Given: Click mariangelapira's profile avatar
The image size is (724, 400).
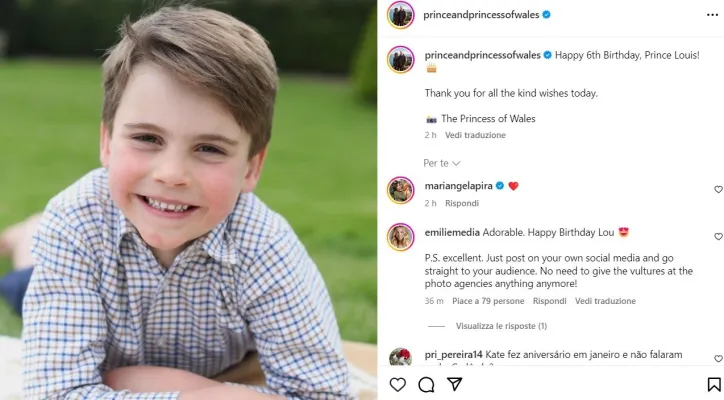Looking at the screenshot, I should click(401, 190).
